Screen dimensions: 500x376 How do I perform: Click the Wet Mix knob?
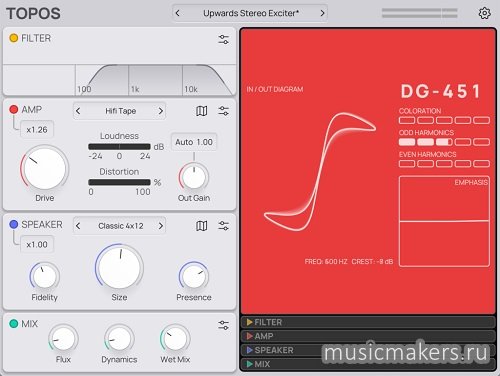[x=175, y=338]
